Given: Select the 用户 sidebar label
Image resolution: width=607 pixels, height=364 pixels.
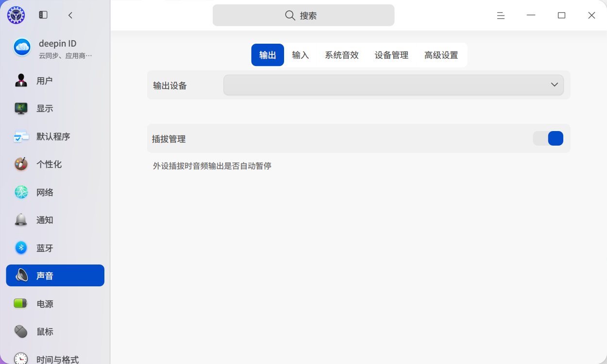Looking at the screenshot, I should (45, 81).
